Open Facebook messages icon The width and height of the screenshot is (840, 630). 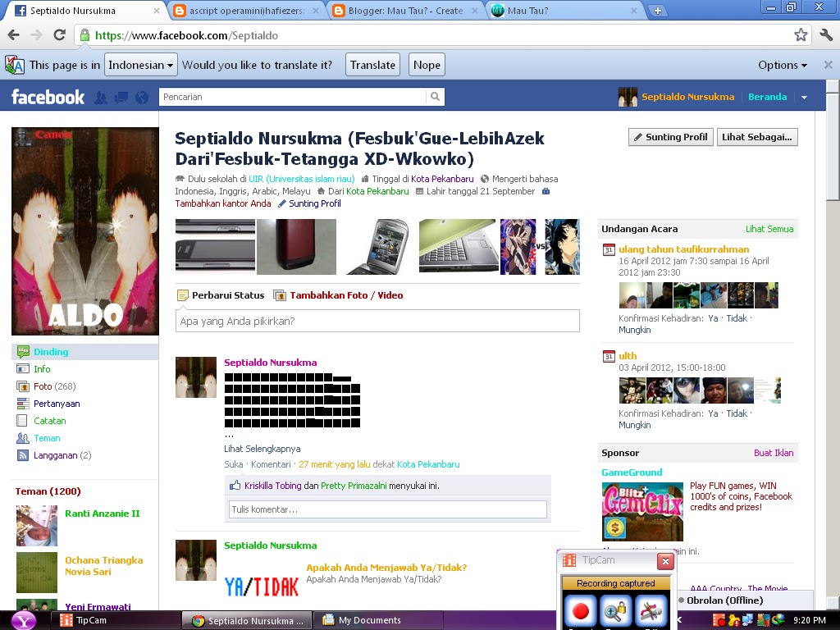pyautogui.click(x=121, y=97)
